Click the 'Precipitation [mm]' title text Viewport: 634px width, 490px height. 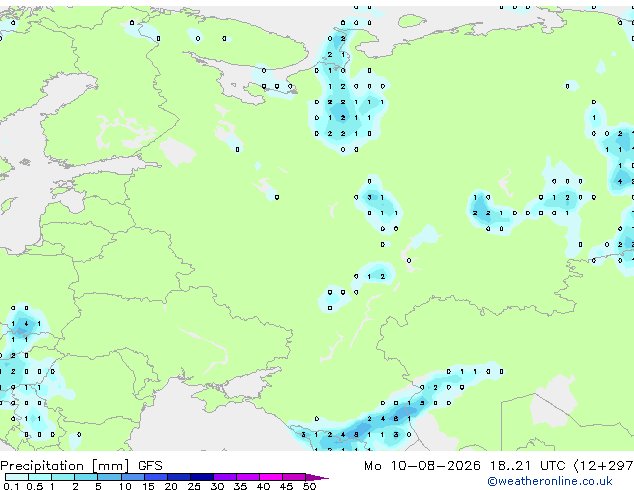click(x=65, y=466)
